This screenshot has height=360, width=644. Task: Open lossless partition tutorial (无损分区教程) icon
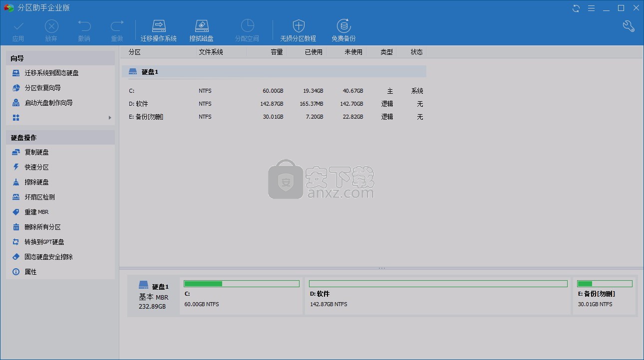pyautogui.click(x=298, y=26)
